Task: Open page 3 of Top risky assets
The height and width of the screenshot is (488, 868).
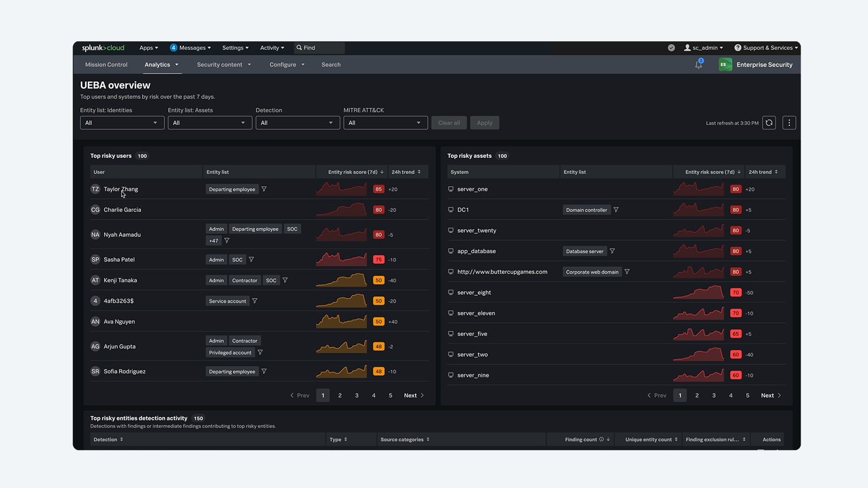Action: click(x=714, y=396)
